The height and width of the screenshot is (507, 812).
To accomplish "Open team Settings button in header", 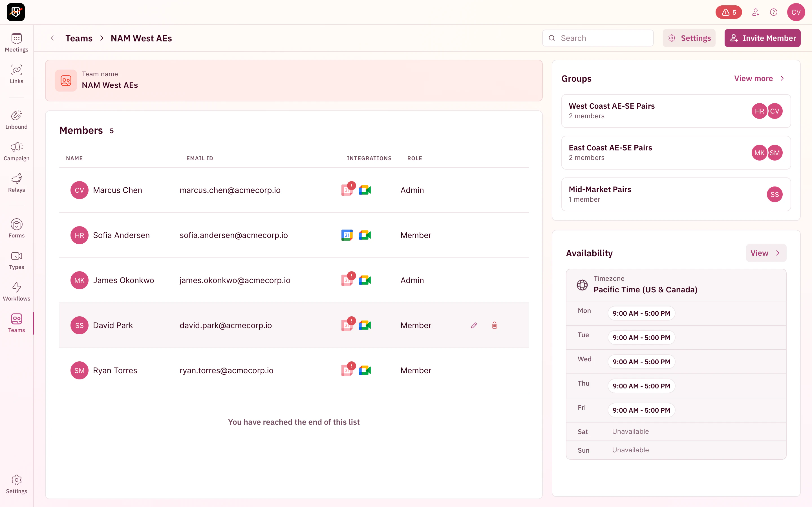I will [689, 38].
